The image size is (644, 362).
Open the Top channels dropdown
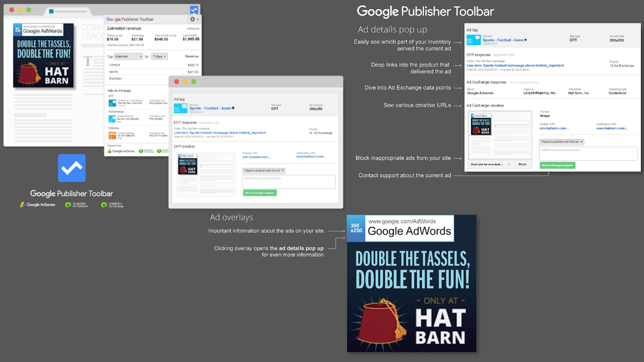(x=128, y=57)
